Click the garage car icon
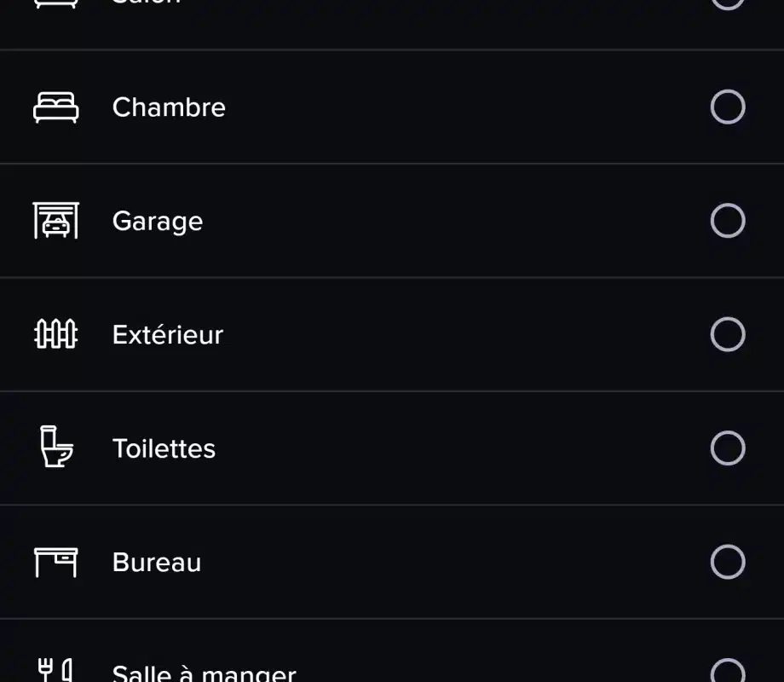 [x=56, y=221]
